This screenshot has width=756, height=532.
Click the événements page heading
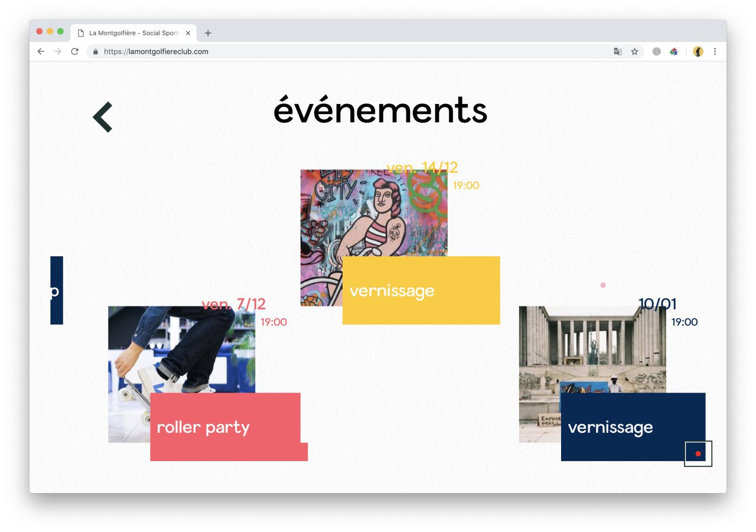(380, 110)
